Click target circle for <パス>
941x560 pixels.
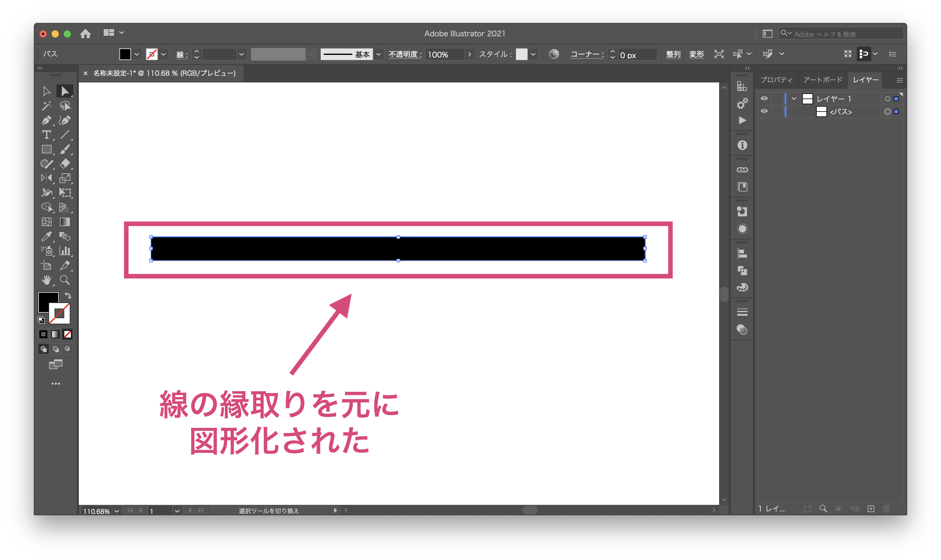point(887,112)
